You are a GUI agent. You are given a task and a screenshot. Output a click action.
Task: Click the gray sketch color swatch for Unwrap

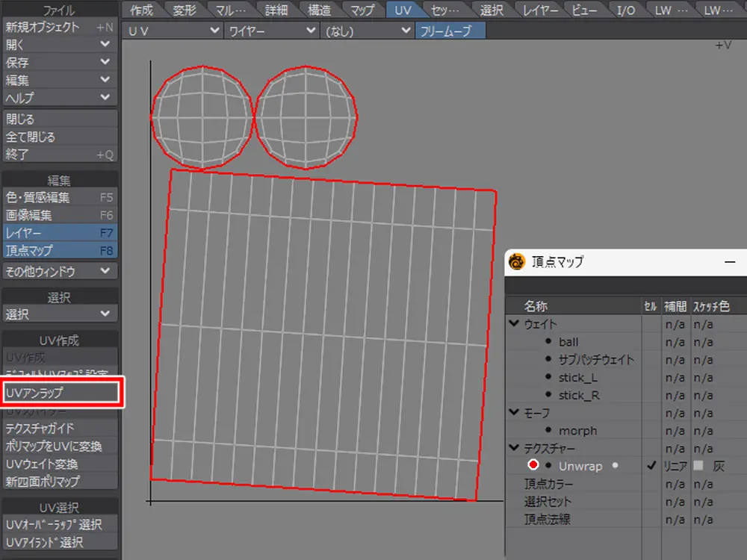pyautogui.click(x=698, y=466)
